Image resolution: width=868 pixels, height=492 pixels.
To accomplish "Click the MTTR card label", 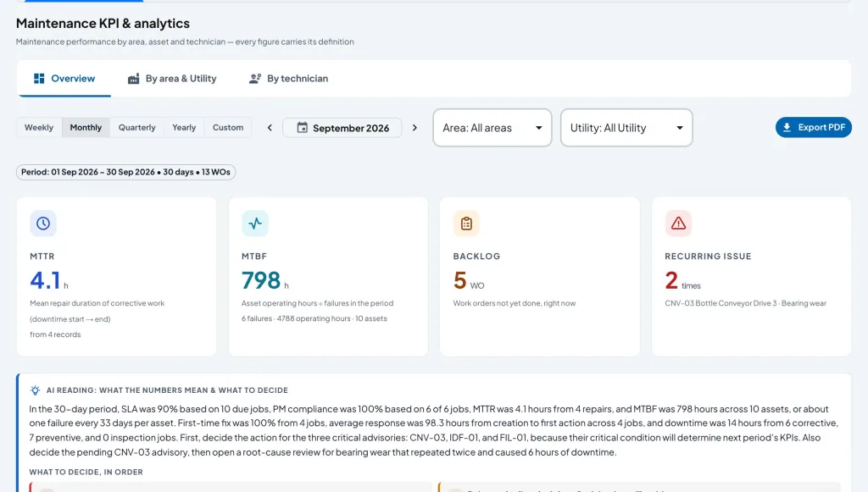I will pyautogui.click(x=42, y=257).
